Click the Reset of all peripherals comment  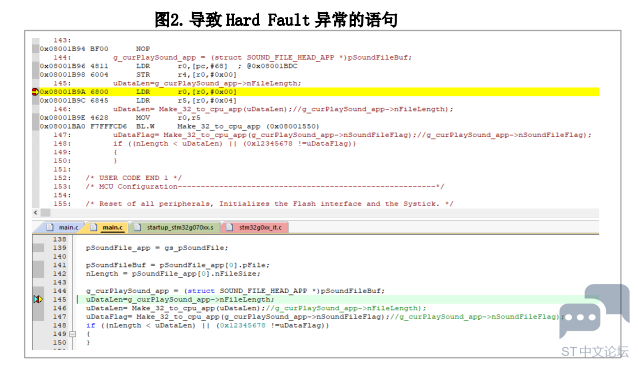click(269, 203)
